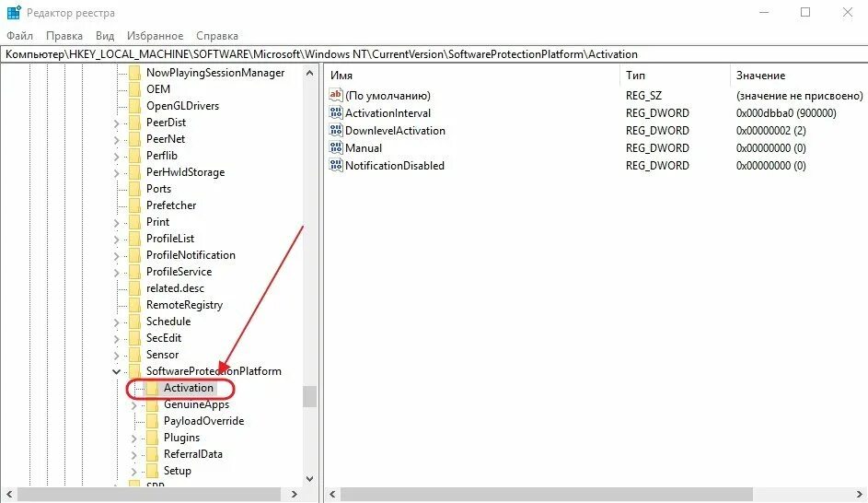The height and width of the screenshot is (503, 868).
Task: Click the Perflib folder icon
Action: [x=134, y=156]
